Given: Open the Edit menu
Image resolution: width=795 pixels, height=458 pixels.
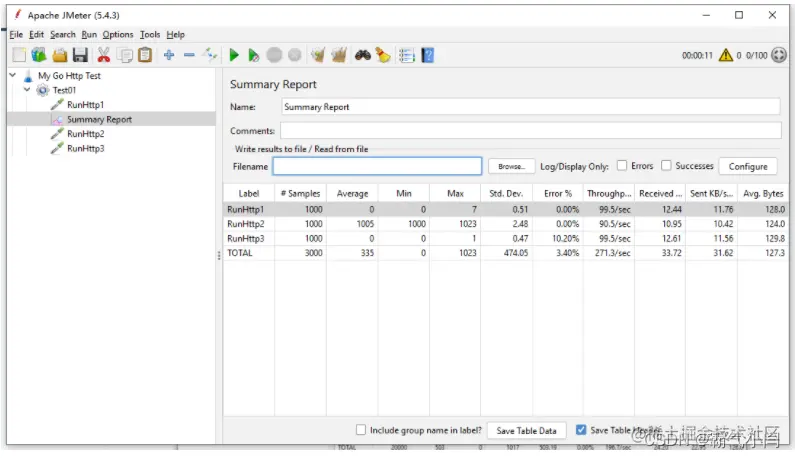Looking at the screenshot, I should pos(37,34).
